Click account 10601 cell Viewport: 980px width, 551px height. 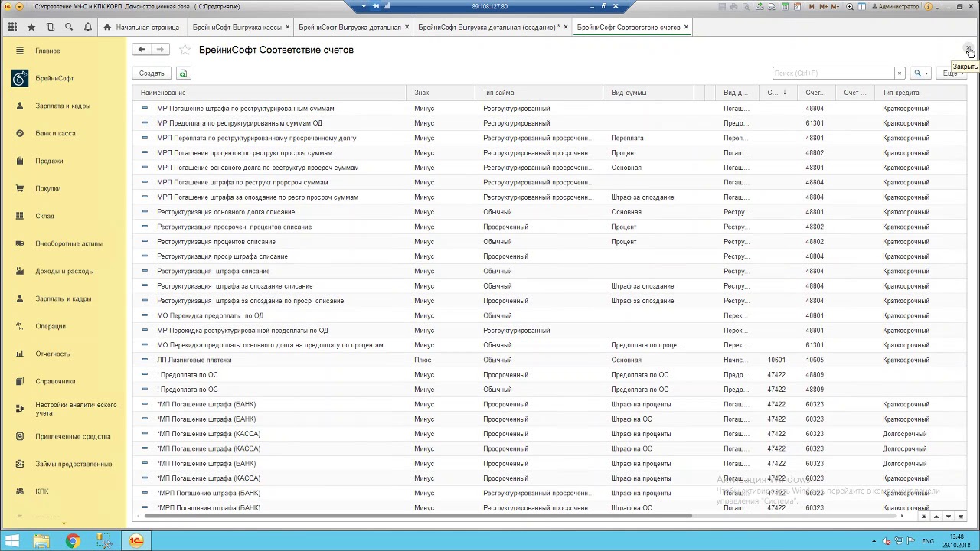pos(776,360)
